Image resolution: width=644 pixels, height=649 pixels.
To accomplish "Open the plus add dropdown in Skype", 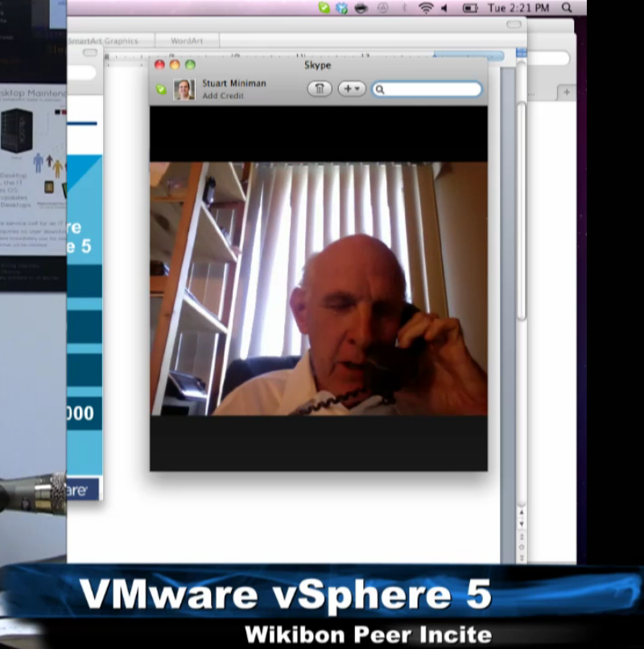I will 351,89.
